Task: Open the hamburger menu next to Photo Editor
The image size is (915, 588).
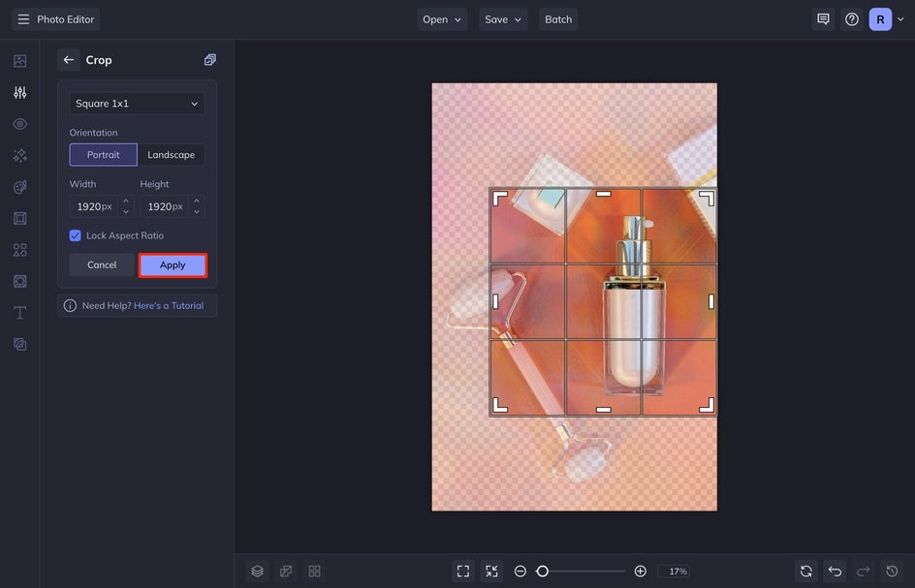Action: coord(23,19)
